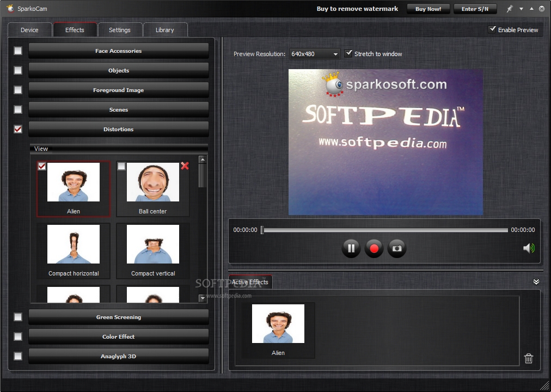The height and width of the screenshot is (392, 551).
Task: Enable the Anaglyph 3D checkbox
Action: tap(18, 356)
